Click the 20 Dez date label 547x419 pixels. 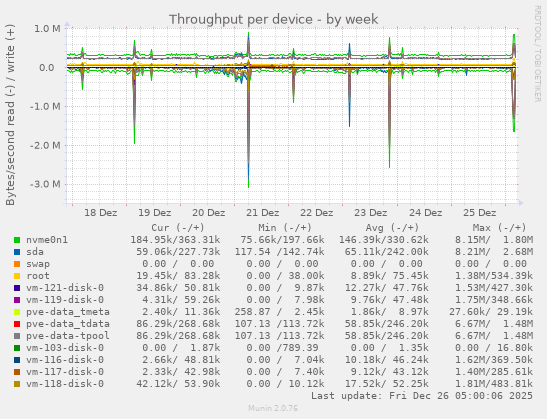click(209, 213)
